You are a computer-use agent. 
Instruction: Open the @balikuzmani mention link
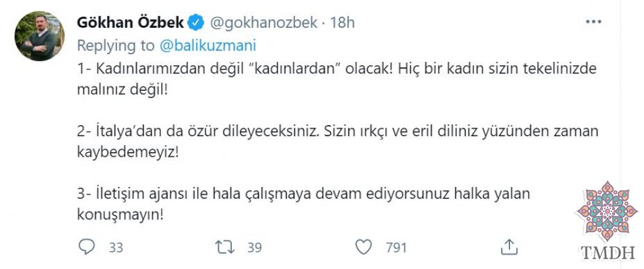[x=208, y=46]
